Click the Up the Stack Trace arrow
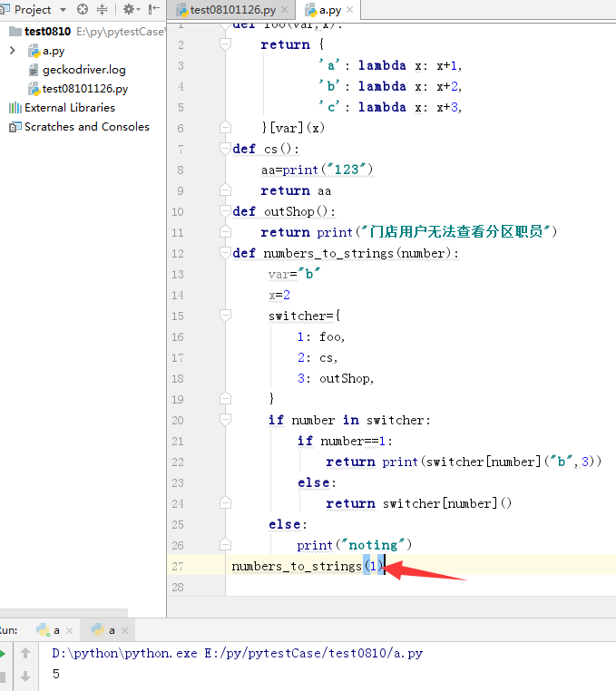This screenshot has width=616, height=691. [x=25, y=653]
